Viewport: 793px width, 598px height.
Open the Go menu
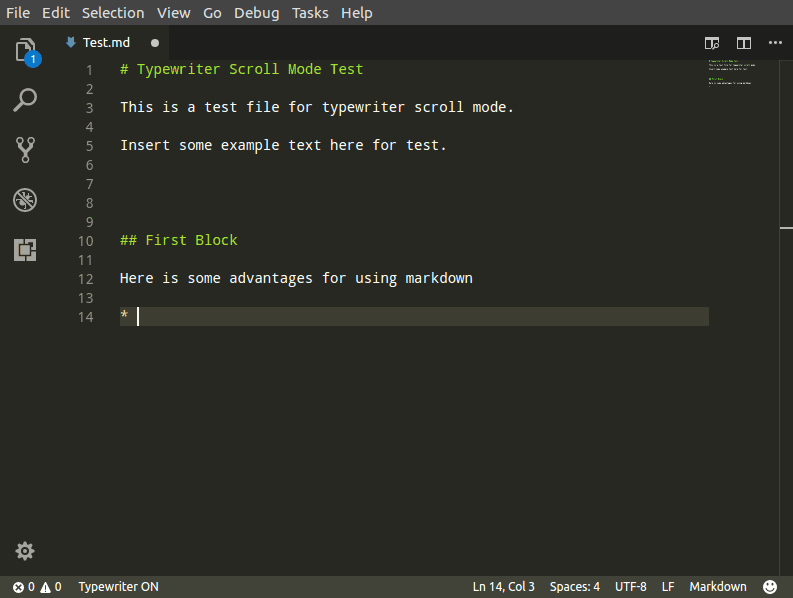[212, 13]
